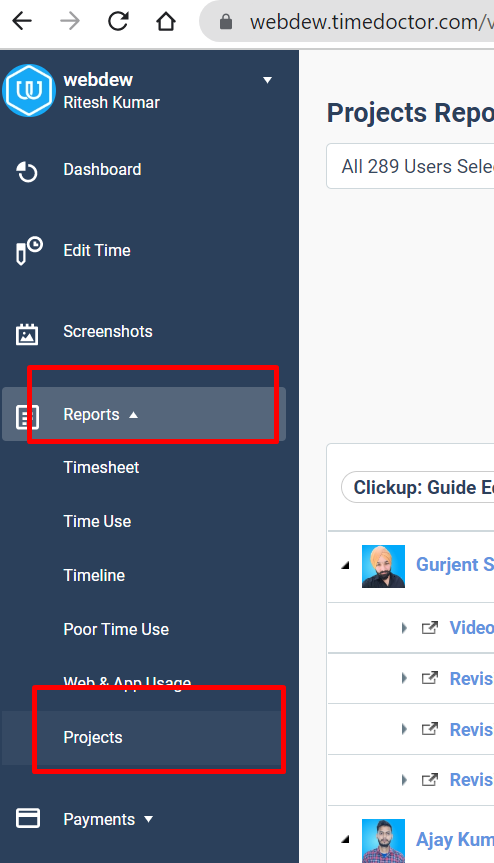Open Ajay Kumar's user link

click(x=454, y=839)
